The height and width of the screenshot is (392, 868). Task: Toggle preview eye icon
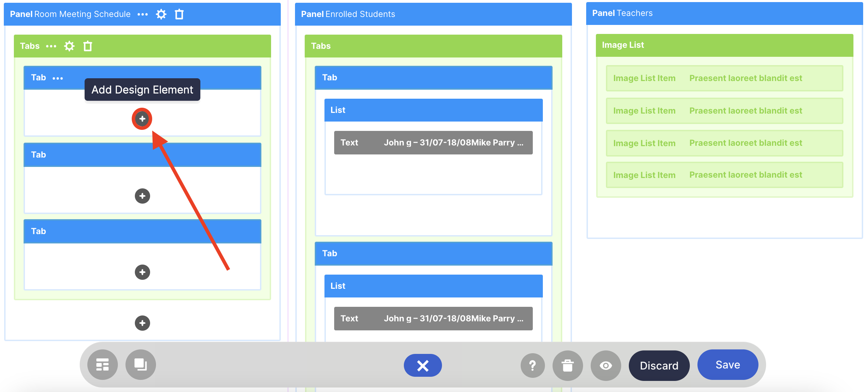click(x=606, y=366)
